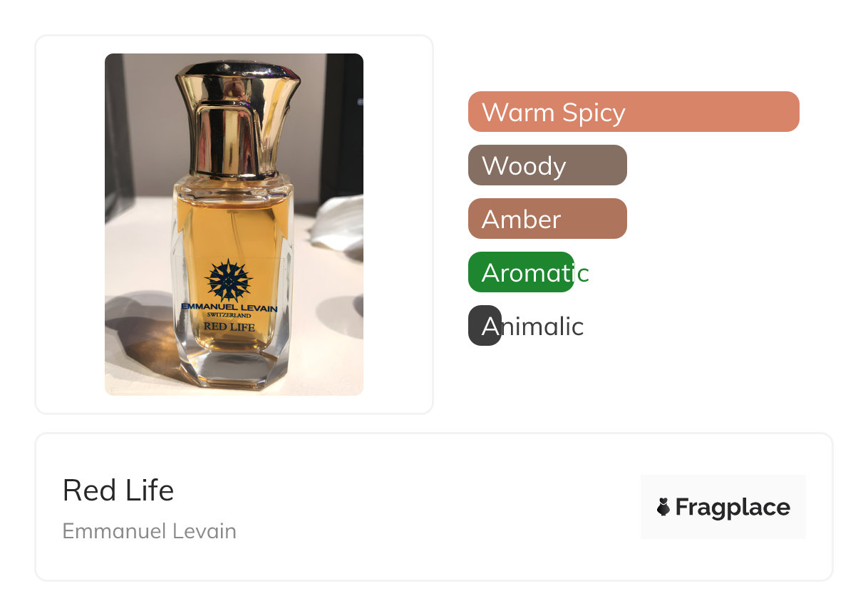
Task: Select the green Aromatic accord bar
Action: pyautogui.click(x=521, y=272)
